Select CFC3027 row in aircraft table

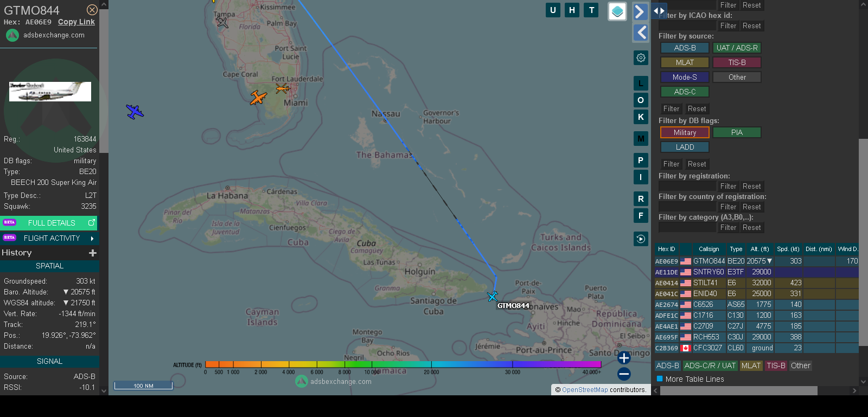pyautogui.click(x=756, y=348)
